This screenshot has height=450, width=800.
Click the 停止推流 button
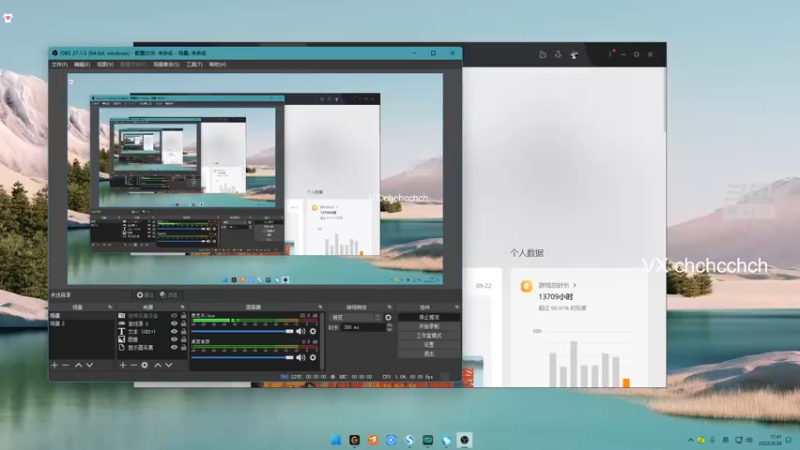pos(429,317)
